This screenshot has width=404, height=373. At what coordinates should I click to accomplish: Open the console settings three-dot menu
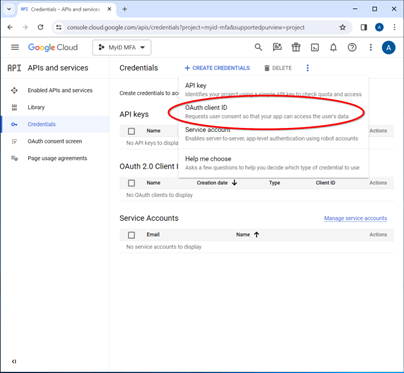(x=371, y=48)
